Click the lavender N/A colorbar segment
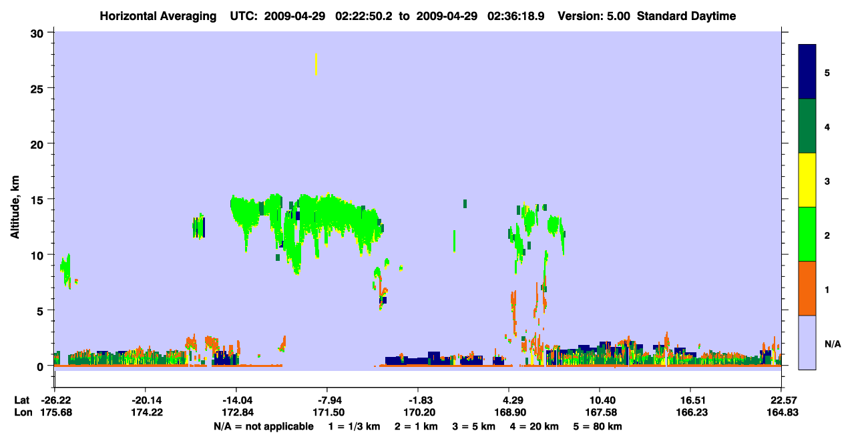This screenshot has height=445, width=868. point(807,342)
